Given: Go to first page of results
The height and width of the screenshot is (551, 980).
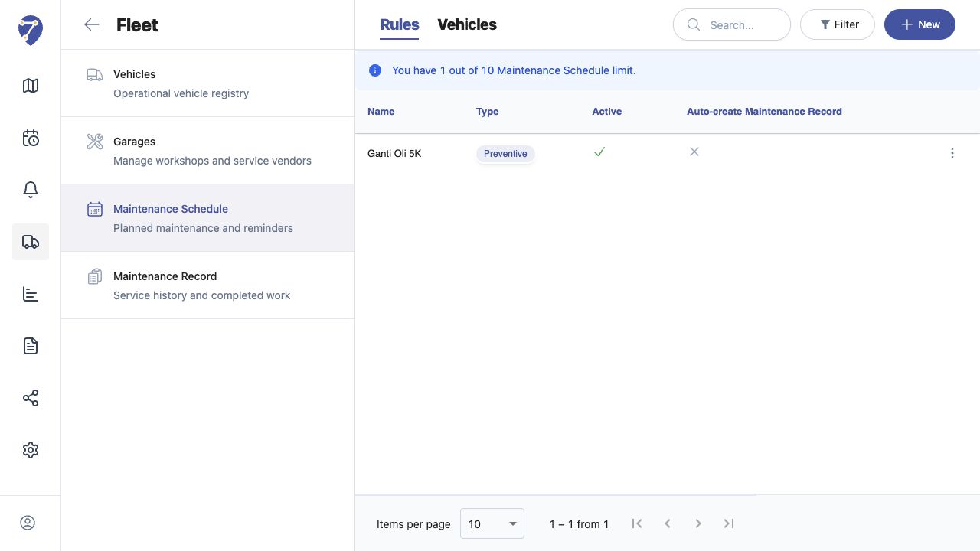Looking at the screenshot, I should click(637, 523).
